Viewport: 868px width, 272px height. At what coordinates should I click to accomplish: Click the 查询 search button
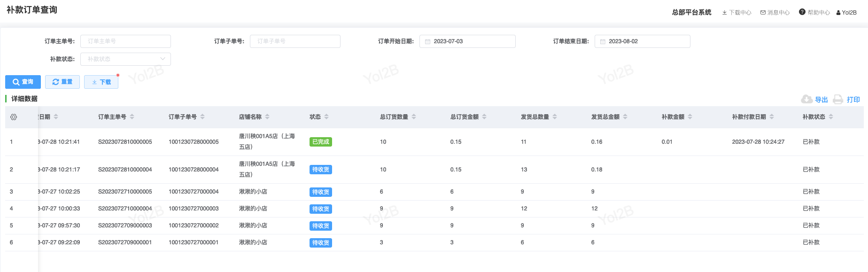tap(23, 82)
